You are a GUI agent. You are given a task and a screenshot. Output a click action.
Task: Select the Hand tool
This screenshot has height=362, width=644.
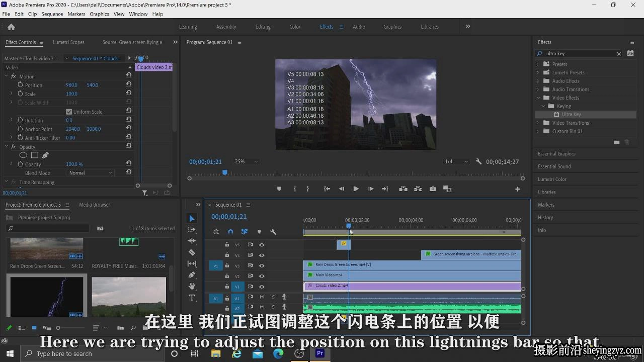coord(192,286)
